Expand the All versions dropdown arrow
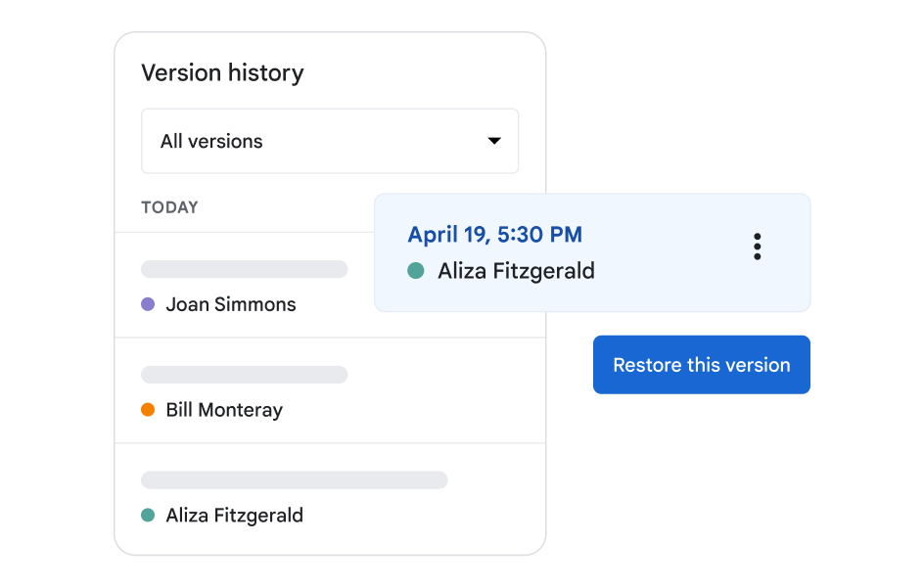 click(x=494, y=141)
